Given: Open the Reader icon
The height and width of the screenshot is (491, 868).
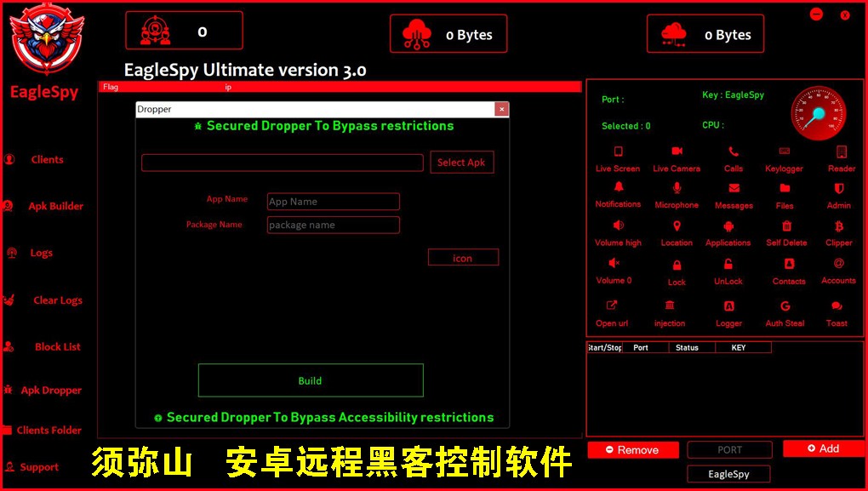Looking at the screenshot, I should 842,151.
